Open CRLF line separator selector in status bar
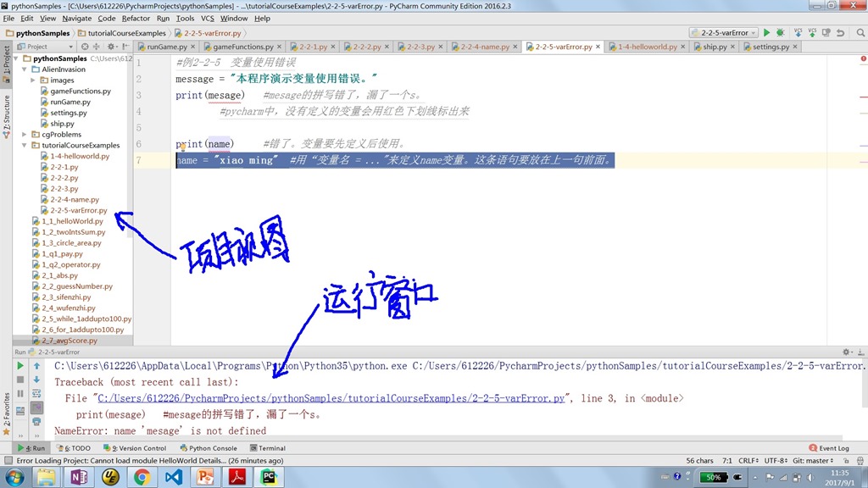868x488 pixels. [748, 460]
